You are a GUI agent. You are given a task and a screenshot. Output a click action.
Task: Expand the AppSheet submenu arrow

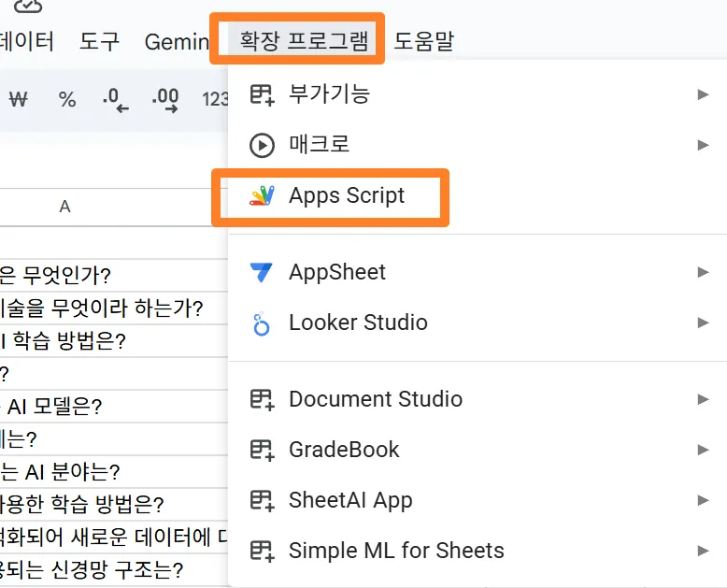coord(703,272)
